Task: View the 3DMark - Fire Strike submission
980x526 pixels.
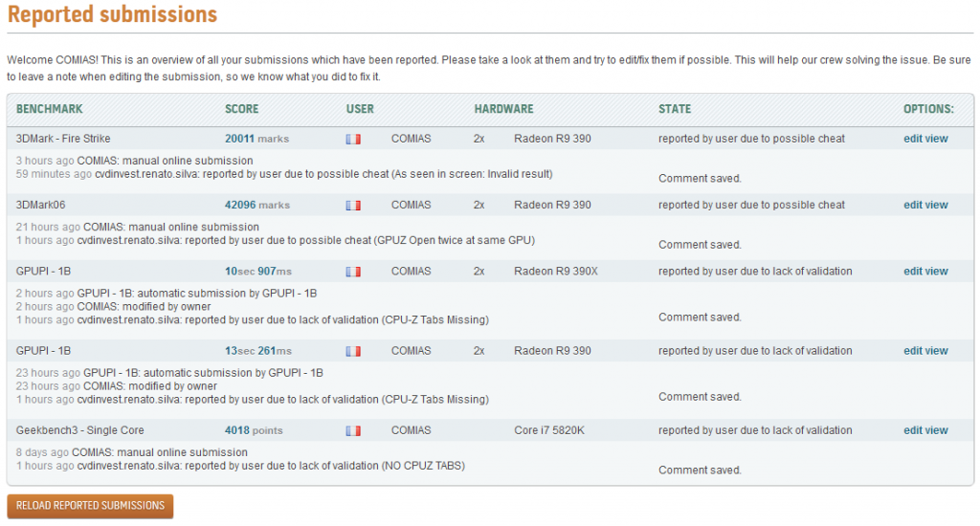Action: pos(936,139)
